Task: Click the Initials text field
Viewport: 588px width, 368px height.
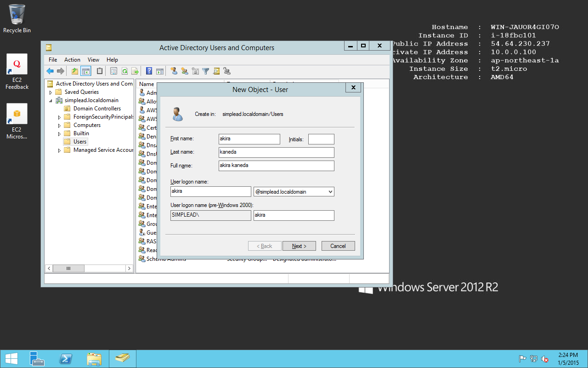Action: [321, 139]
